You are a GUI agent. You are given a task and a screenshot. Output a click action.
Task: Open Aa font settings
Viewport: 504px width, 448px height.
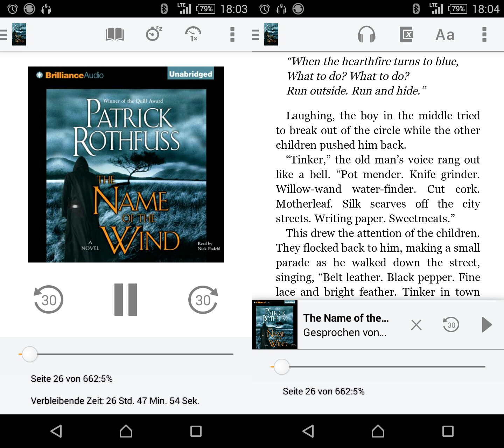tap(445, 35)
